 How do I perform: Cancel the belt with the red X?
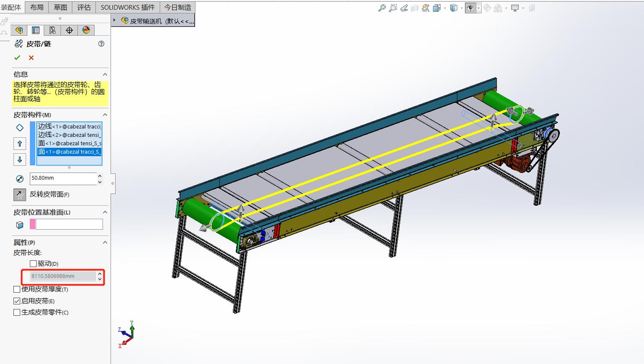pos(31,58)
